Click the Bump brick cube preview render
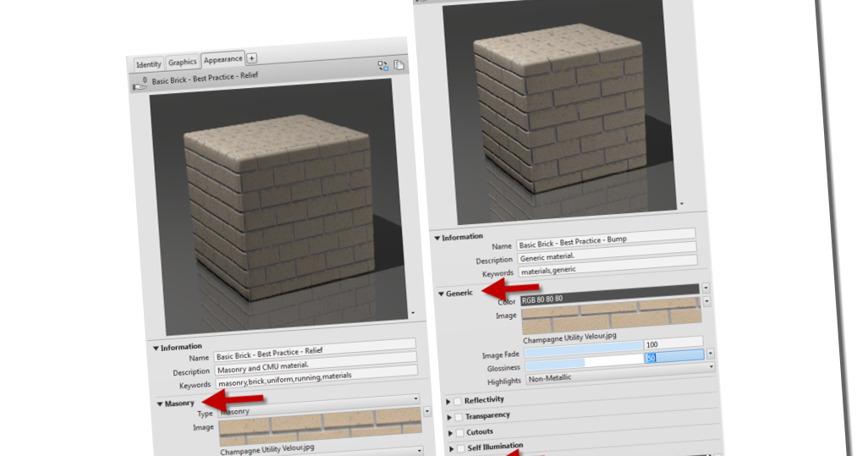This screenshot has width=868, height=456. (559, 111)
